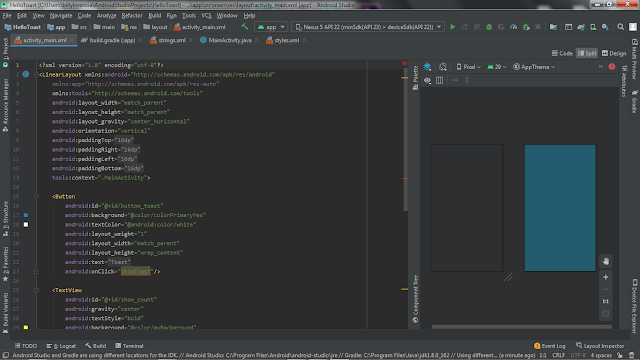
Task: Open the AVD Manager phone icon
Action: pyautogui.click(x=593, y=27)
